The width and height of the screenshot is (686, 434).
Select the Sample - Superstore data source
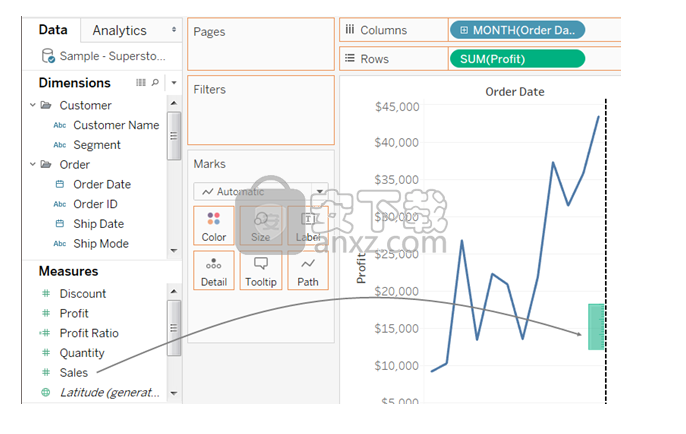[x=112, y=56]
